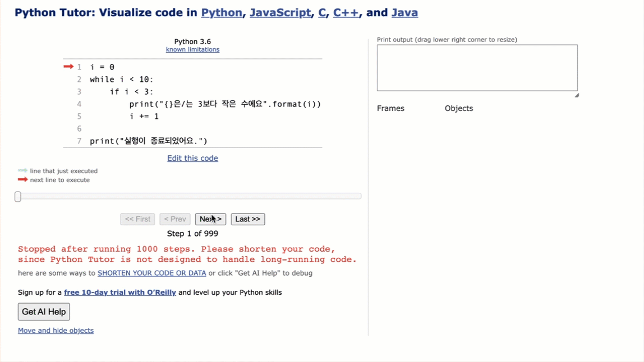644x362 pixels.
Task: Open Get AI Help
Action: point(44,312)
